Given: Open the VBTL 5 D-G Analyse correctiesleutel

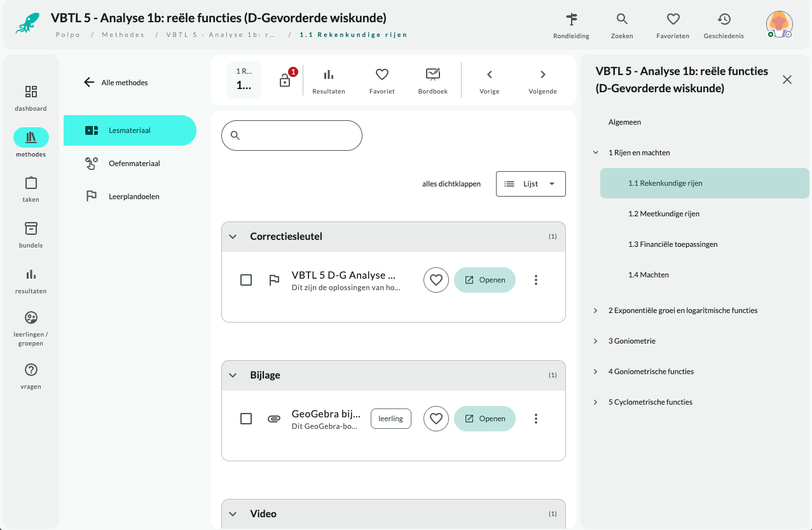Looking at the screenshot, I should [x=485, y=280].
